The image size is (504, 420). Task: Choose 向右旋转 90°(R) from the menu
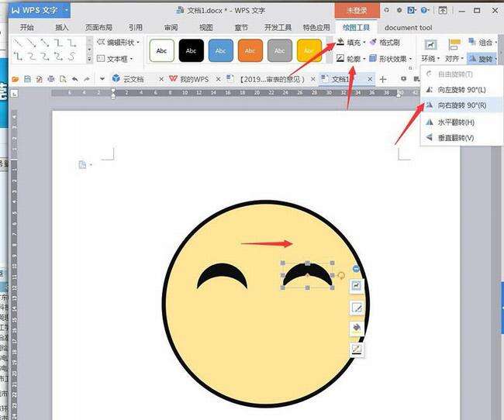point(461,105)
